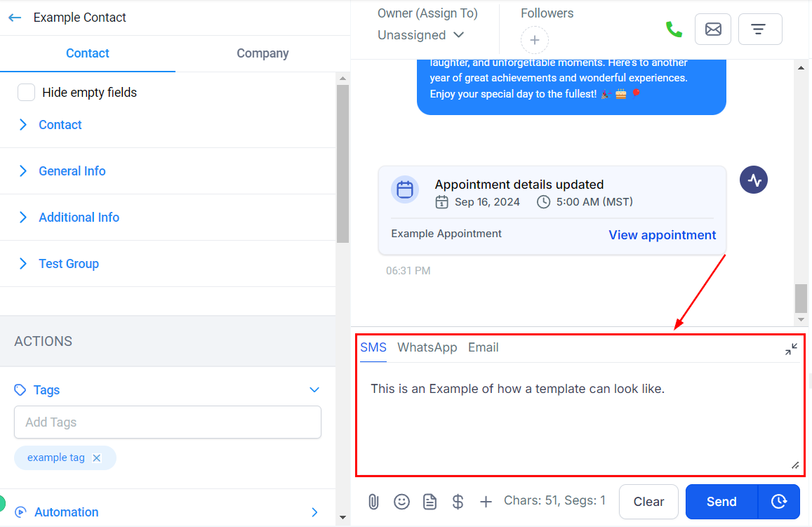Expand the Test Group section
The image size is (812, 527).
point(68,264)
